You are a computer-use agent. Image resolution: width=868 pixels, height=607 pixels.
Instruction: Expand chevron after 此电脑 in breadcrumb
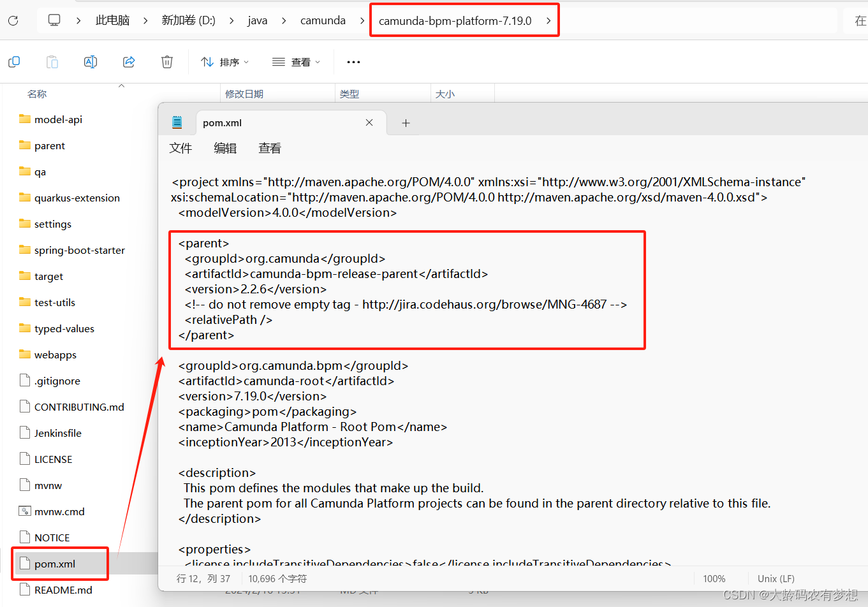pos(145,20)
